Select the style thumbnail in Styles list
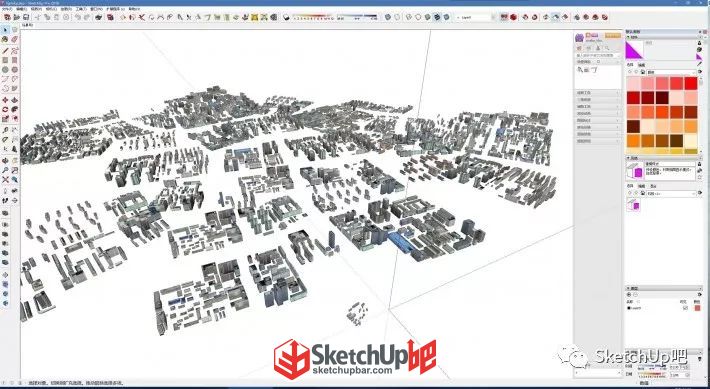The image size is (710, 389). click(633, 206)
